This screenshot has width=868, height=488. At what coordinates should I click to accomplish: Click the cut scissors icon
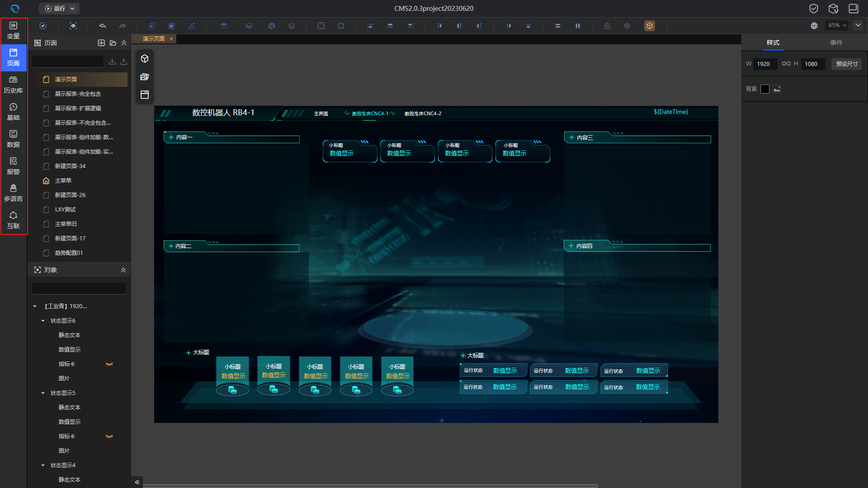coord(192,26)
